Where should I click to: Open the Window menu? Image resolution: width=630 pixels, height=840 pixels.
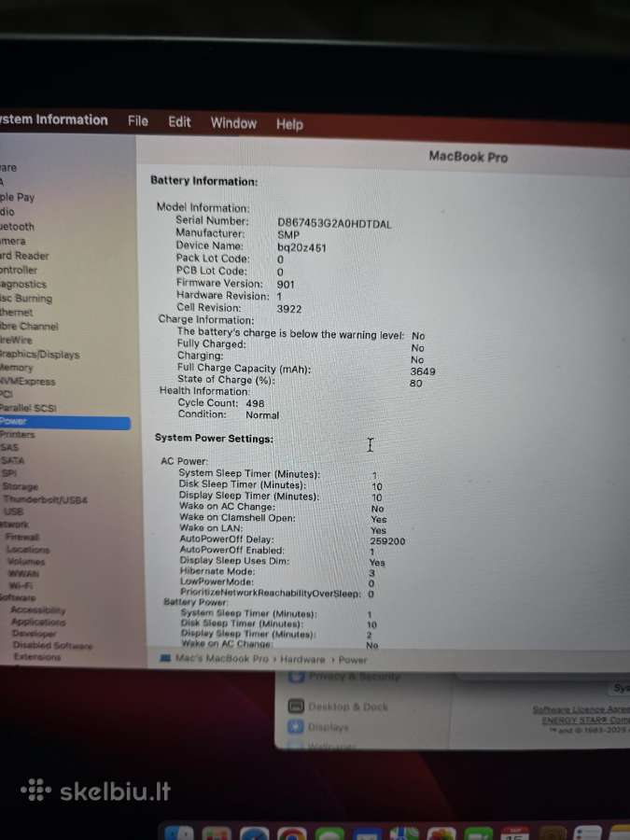(x=233, y=123)
